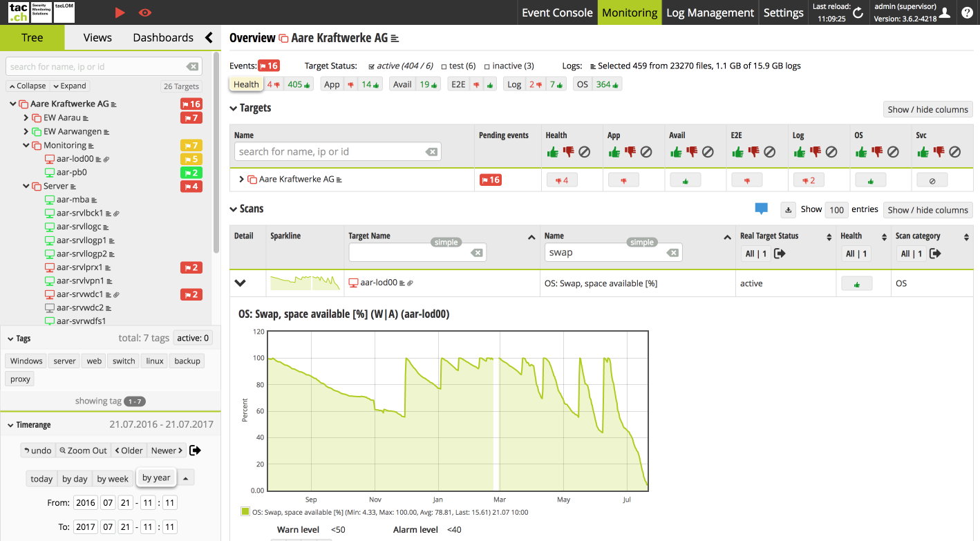Toggle the chart legend swatch for Swap series

tap(245, 512)
